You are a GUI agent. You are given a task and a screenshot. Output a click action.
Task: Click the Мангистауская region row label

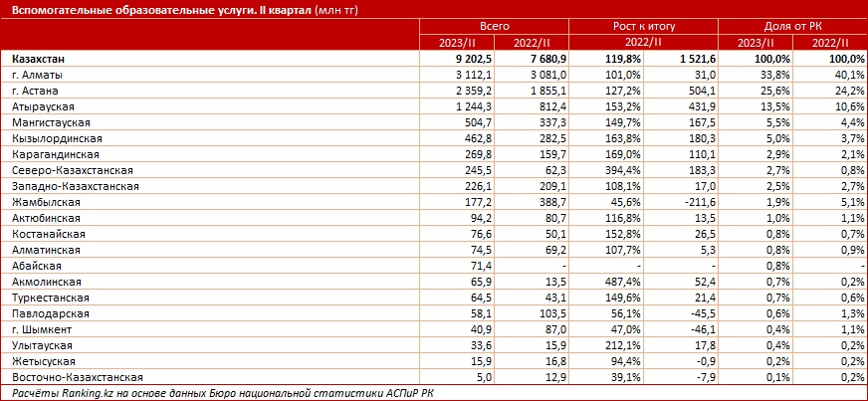click(51, 122)
